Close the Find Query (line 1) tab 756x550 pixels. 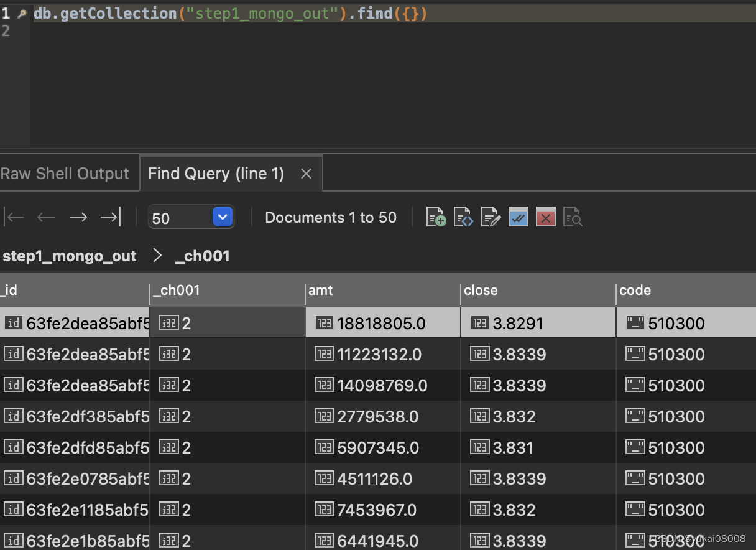pyautogui.click(x=306, y=174)
